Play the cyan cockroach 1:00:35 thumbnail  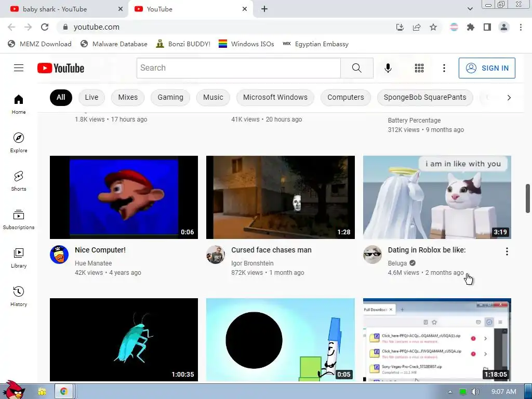click(124, 340)
